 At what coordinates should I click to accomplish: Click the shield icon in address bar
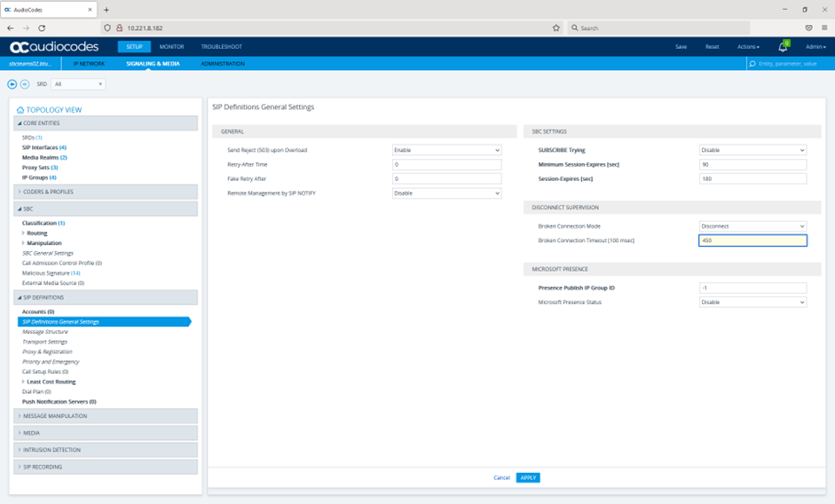pos(107,28)
